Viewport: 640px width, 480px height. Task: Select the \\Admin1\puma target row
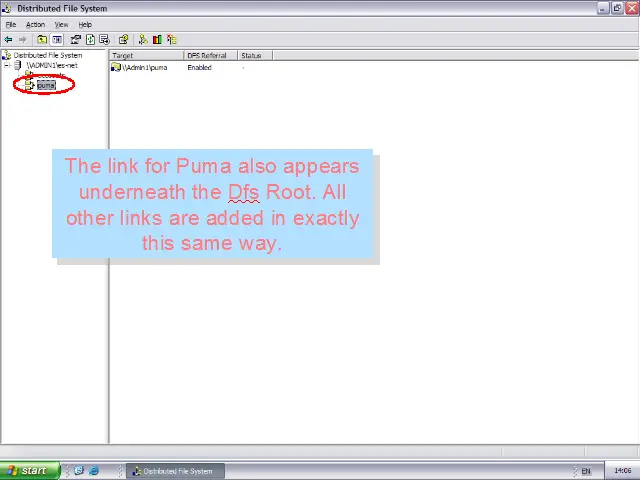tap(145, 68)
